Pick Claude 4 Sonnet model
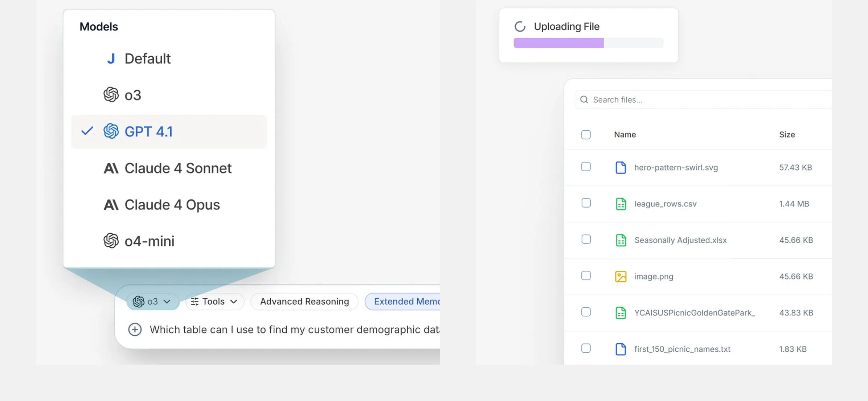 (x=169, y=168)
